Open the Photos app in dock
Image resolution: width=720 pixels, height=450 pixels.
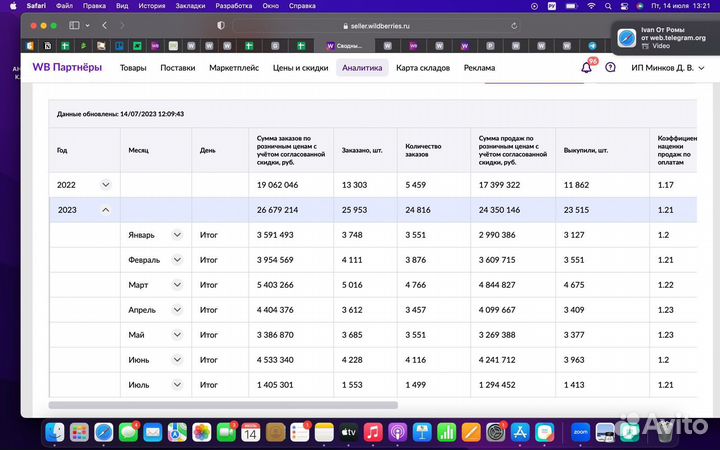pyautogui.click(x=201, y=432)
